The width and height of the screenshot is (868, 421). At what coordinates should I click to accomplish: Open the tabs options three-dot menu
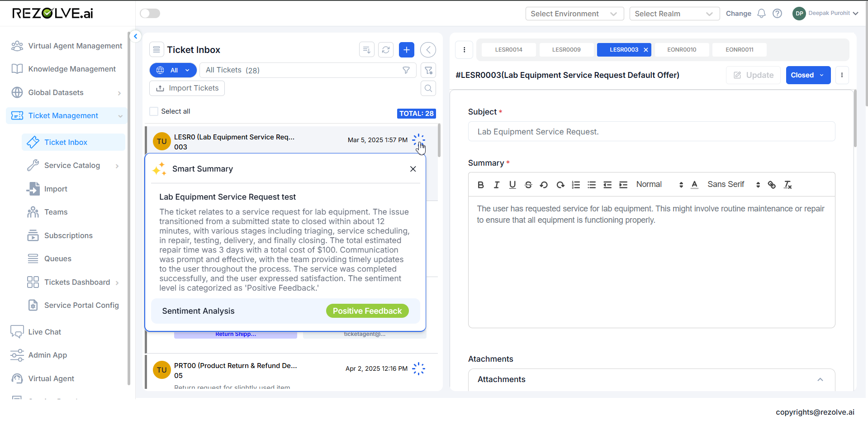pyautogui.click(x=464, y=50)
